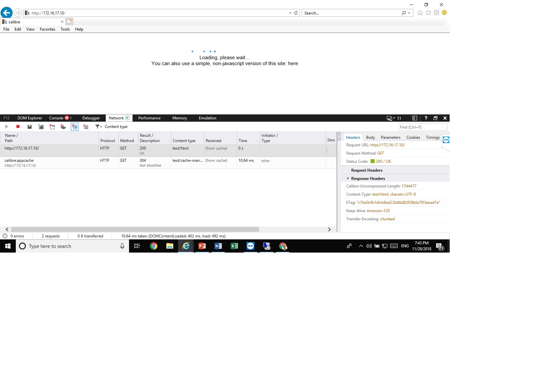Switch to Emulation tab
Screen dimensions: 553x392
[x=208, y=118]
